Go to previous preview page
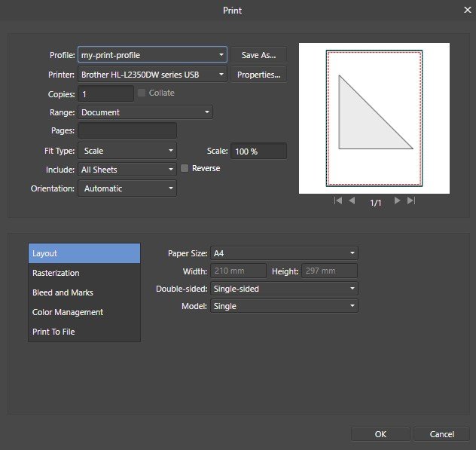Image resolution: width=476 pixels, height=450 pixels. (352, 201)
